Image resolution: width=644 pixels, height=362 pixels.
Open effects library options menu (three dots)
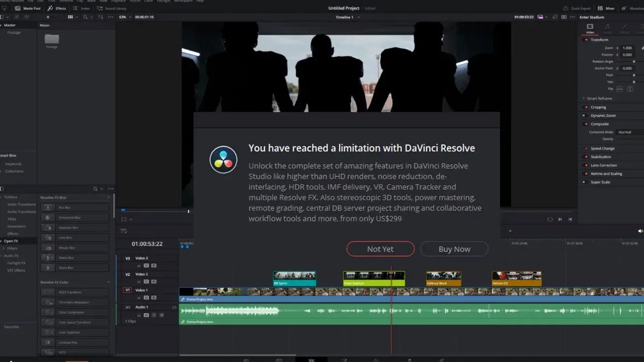(111, 189)
